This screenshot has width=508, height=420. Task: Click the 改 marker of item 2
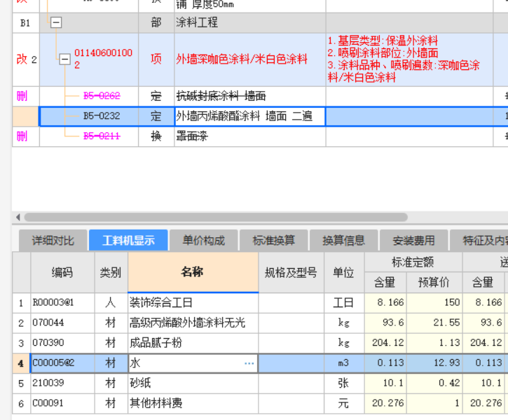[22, 59]
